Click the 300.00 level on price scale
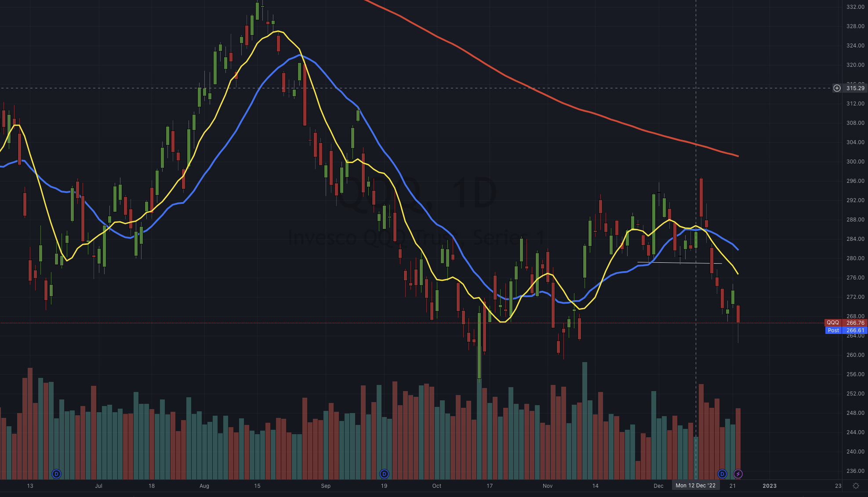The image size is (868, 497). [855, 161]
